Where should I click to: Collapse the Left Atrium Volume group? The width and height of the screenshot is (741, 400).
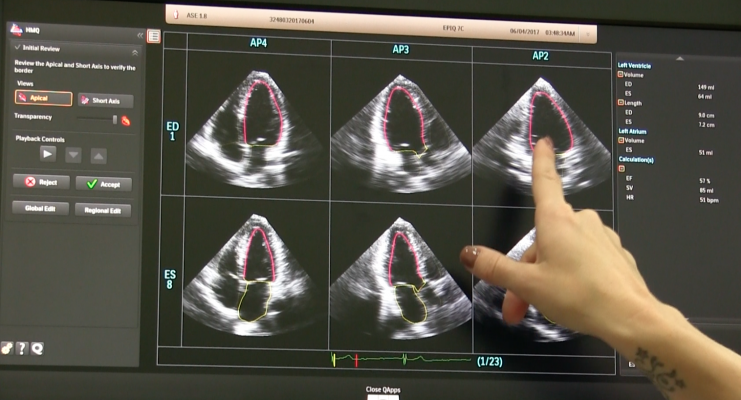(x=621, y=140)
